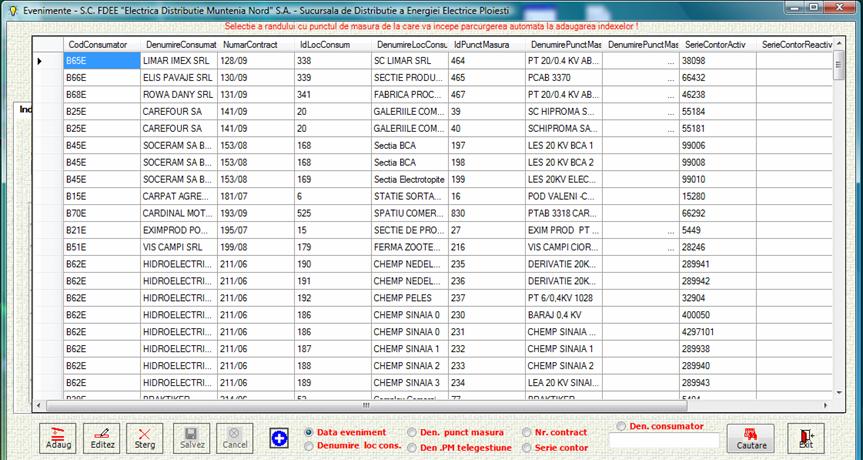Click the DenumireLocConsum column header

(410, 45)
